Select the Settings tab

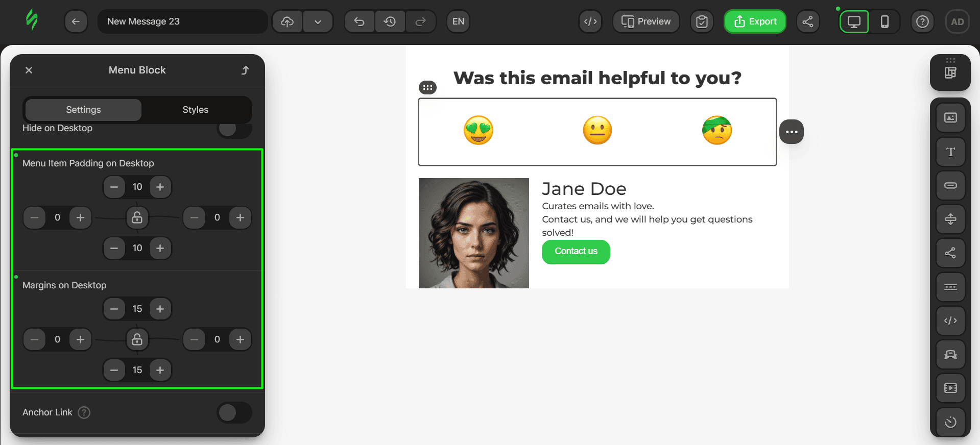(x=83, y=110)
